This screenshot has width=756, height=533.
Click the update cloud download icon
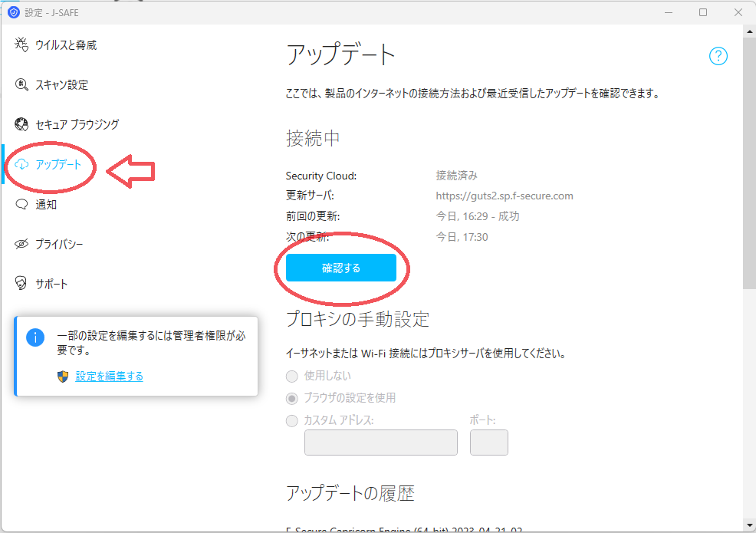tap(21, 164)
